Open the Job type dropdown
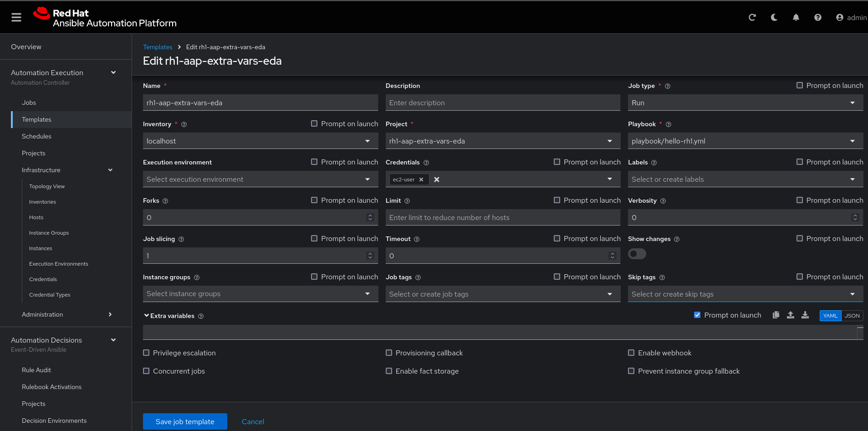The width and height of the screenshot is (868, 431). pyautogui.click(x=745, y=103)
